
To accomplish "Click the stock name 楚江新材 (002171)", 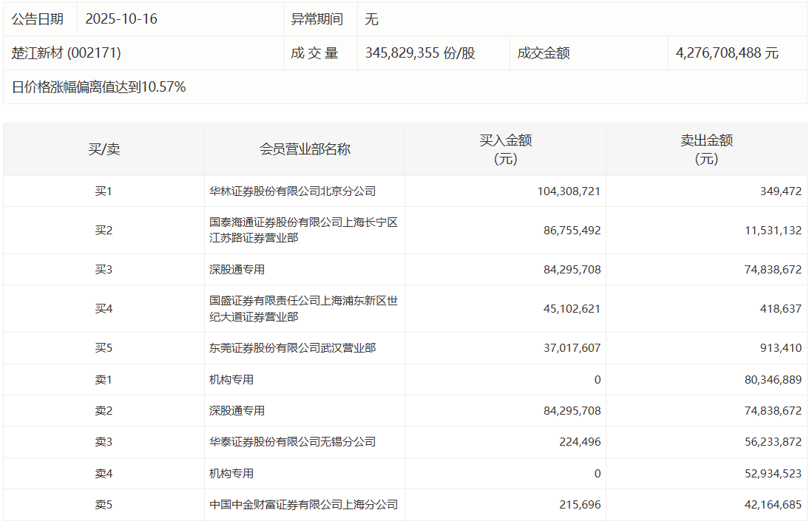I will coord(67,53).
